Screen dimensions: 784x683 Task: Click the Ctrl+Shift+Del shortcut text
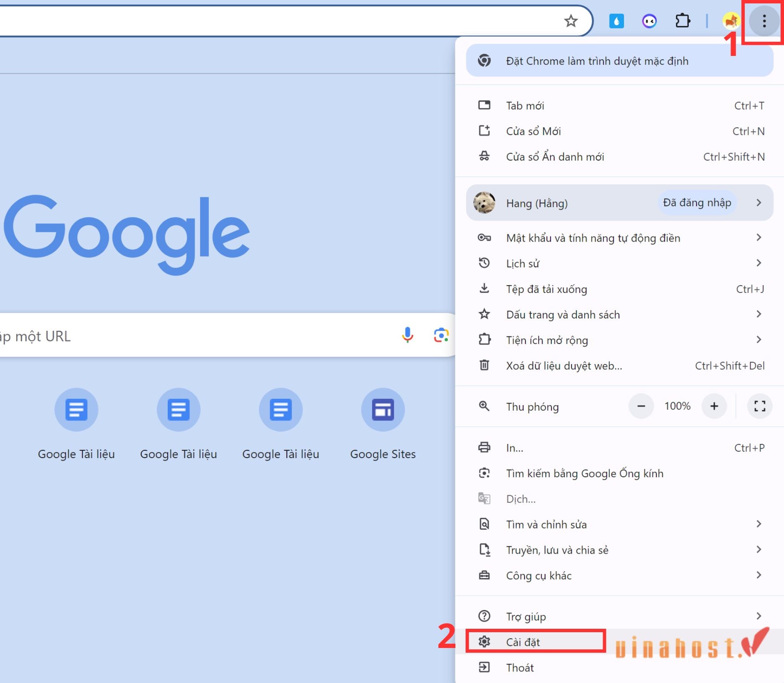tap(730, 366)
